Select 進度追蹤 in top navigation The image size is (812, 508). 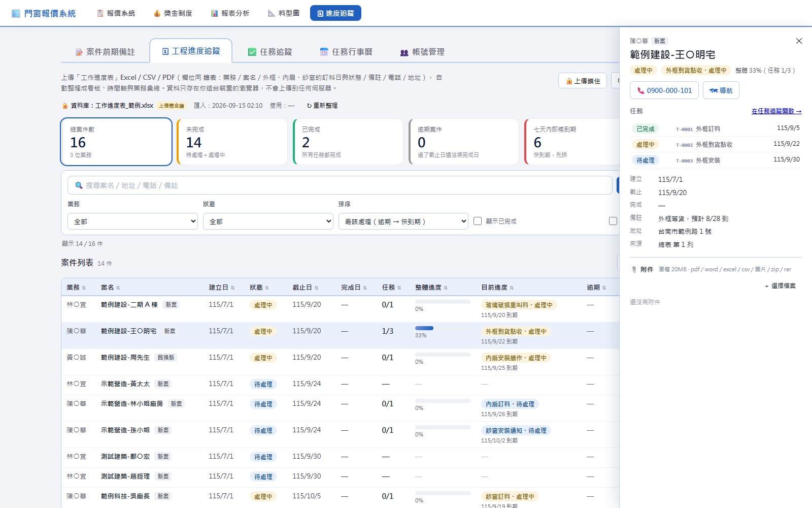(335, 13)
